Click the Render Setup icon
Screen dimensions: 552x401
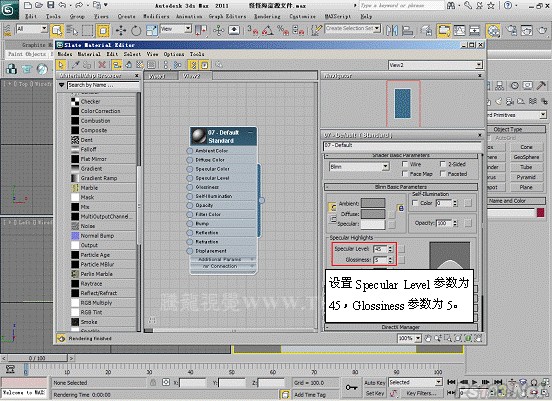point(512,31)
